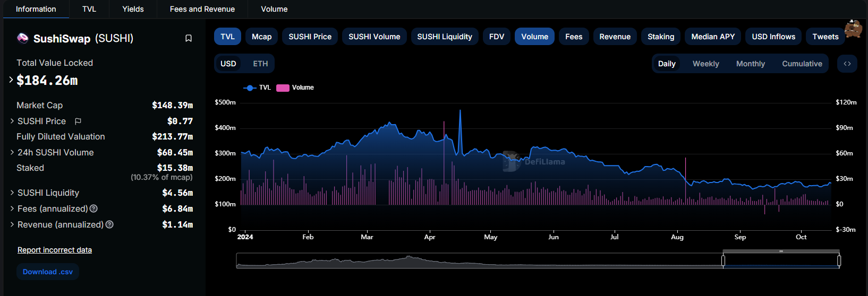Click the Staked value $15.38m

175,168
